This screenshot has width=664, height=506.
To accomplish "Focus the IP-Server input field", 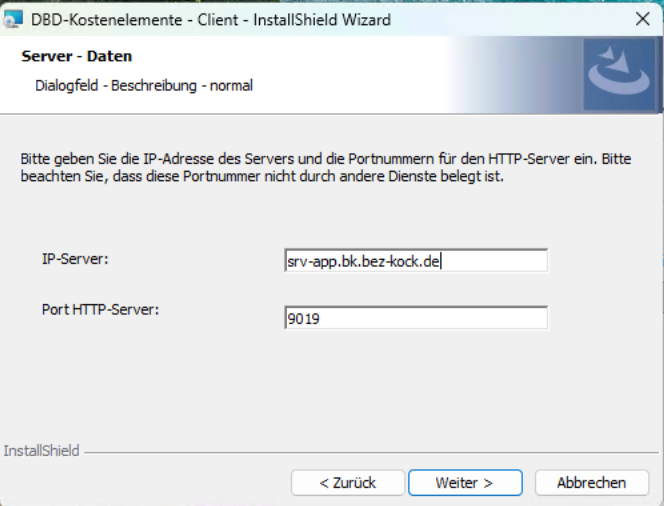I will point(416,261).
